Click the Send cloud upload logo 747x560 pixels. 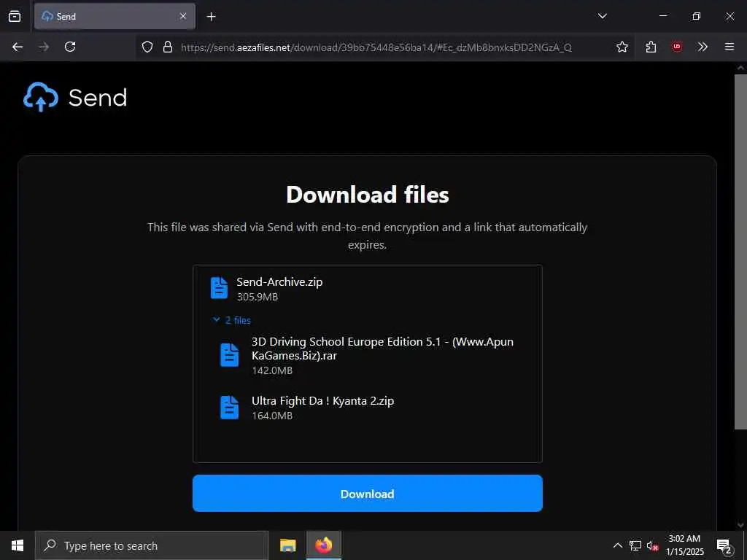click(41, 97)
